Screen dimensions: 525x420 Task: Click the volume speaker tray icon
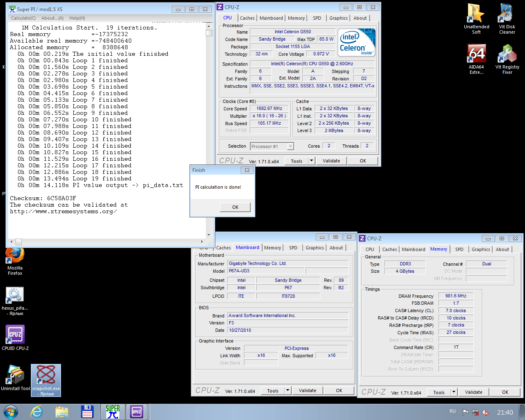pyautogui.click(x=485, y=412)
